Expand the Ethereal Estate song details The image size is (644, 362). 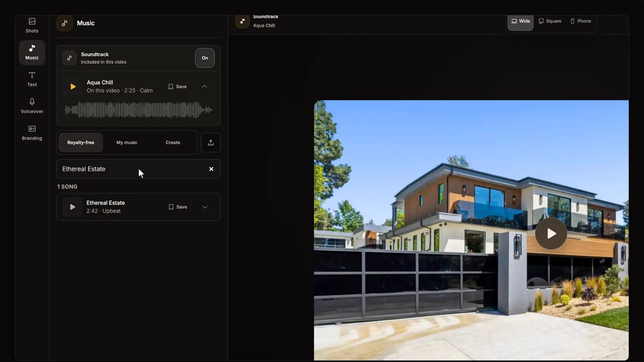tap(205, 207)
